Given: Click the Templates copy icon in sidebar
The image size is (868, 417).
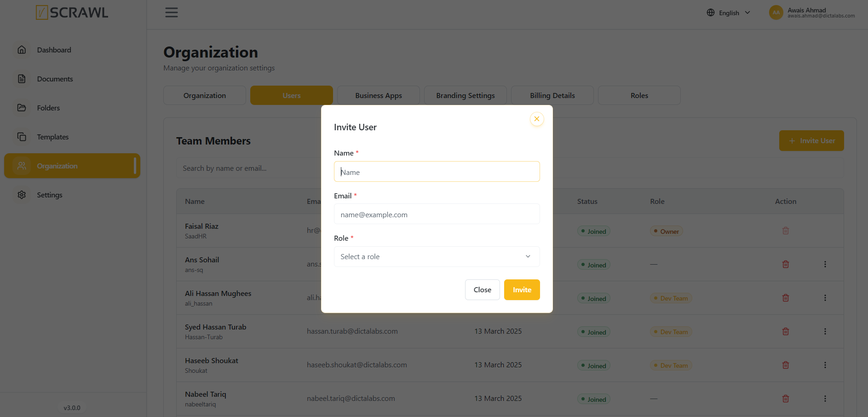Looking at the screenshot, I should click(x=22, y=137).
